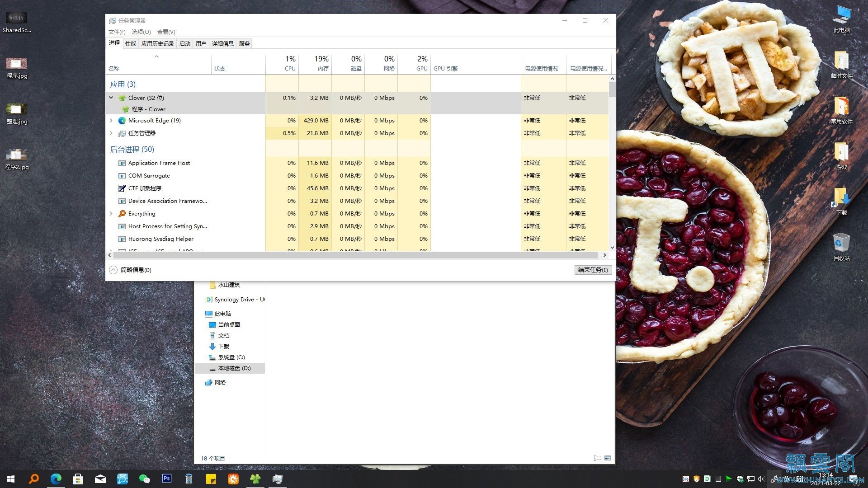Select the Host Process for Setting Syn... row

tap(357, 226)
